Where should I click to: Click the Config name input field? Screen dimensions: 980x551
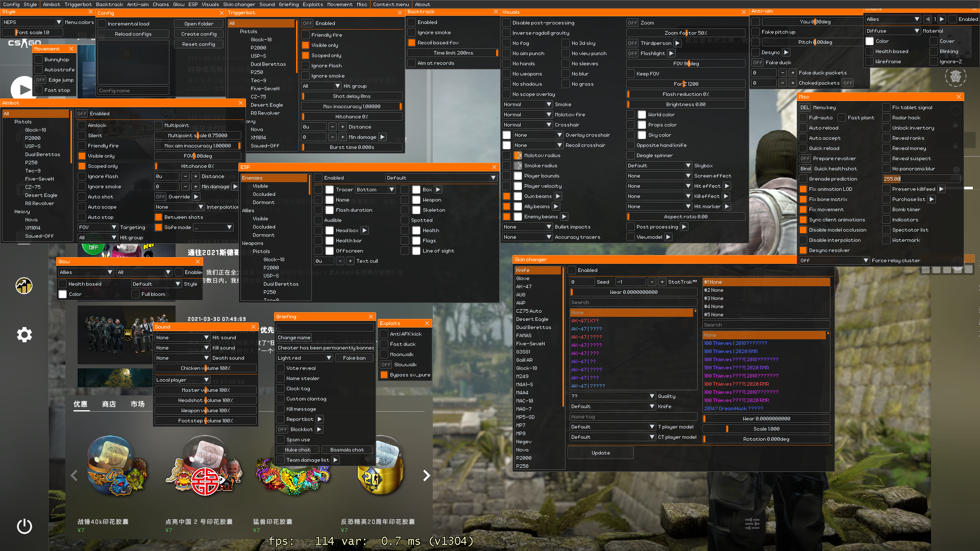click(133, 91)
